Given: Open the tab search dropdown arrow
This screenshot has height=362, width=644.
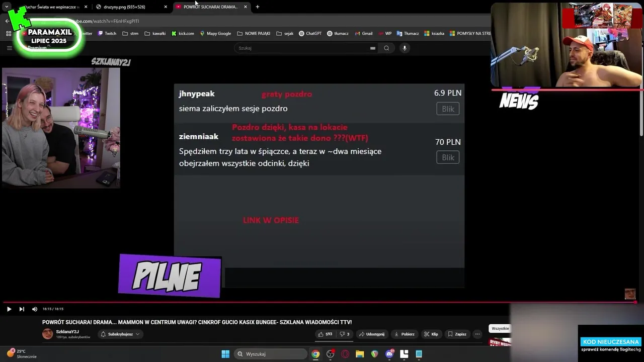Looking at the screenshot, I should [7, 7].
